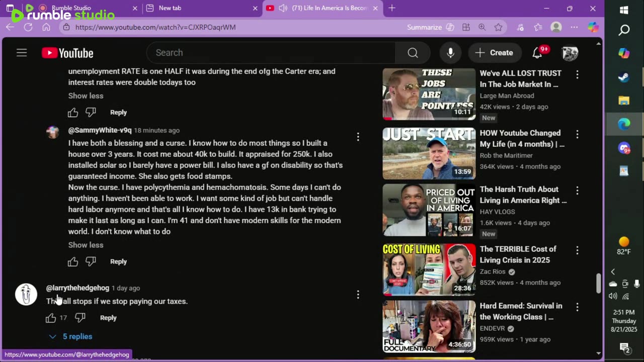Like the comment about unemployment rate
644x362 pixels.
[73, 112]
